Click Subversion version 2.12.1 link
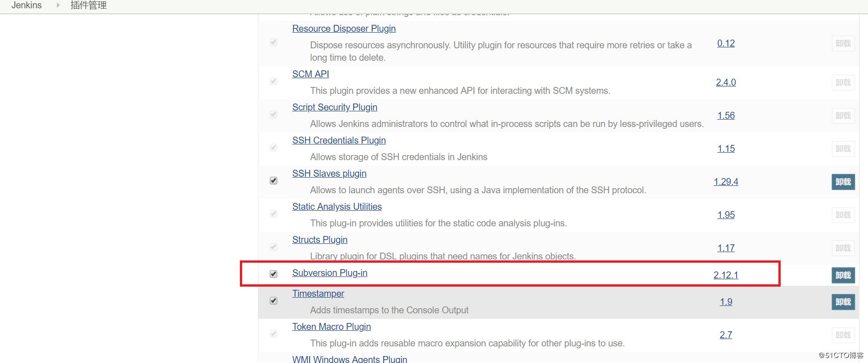Screen dimensions: 868x363 coord(726,275)
